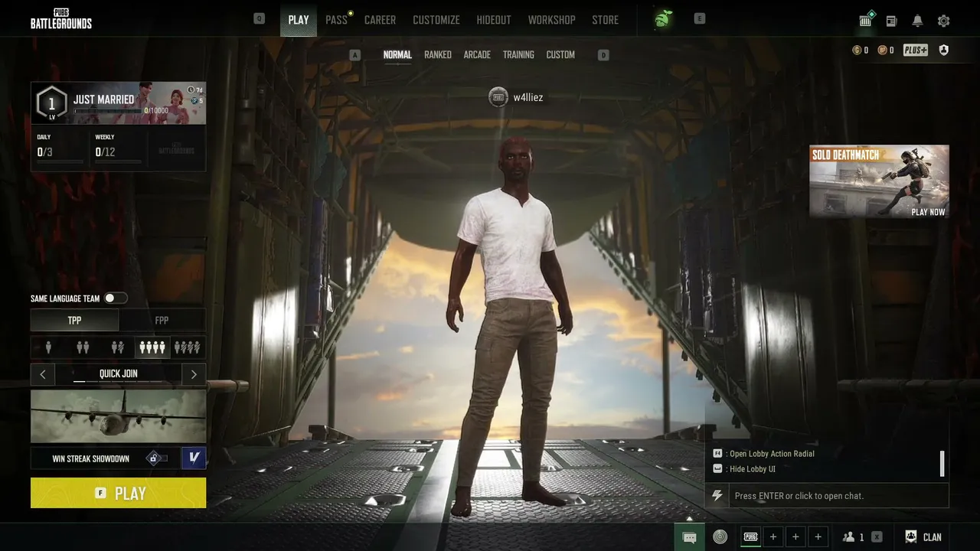Click the airplane map thumbnail
Screen dimensions: 980x551
pos(118,416)
